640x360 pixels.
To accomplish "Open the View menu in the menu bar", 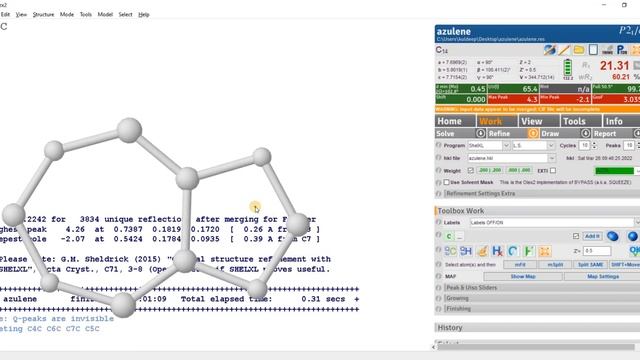I will coord(21,14).
